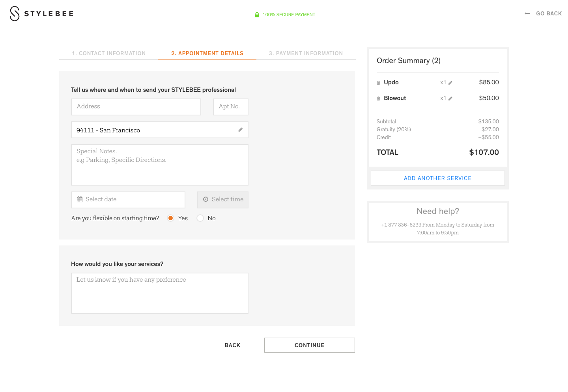Click the -$55.00 credit value
Screen dimensions: 568x392
click(x=489, y=137)
